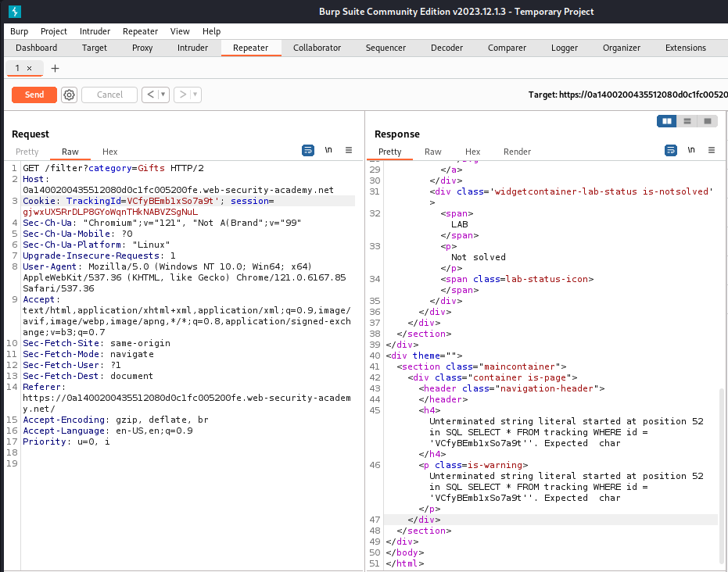
Task: Click the h4 SQL error message text
Action: point(566,432)
